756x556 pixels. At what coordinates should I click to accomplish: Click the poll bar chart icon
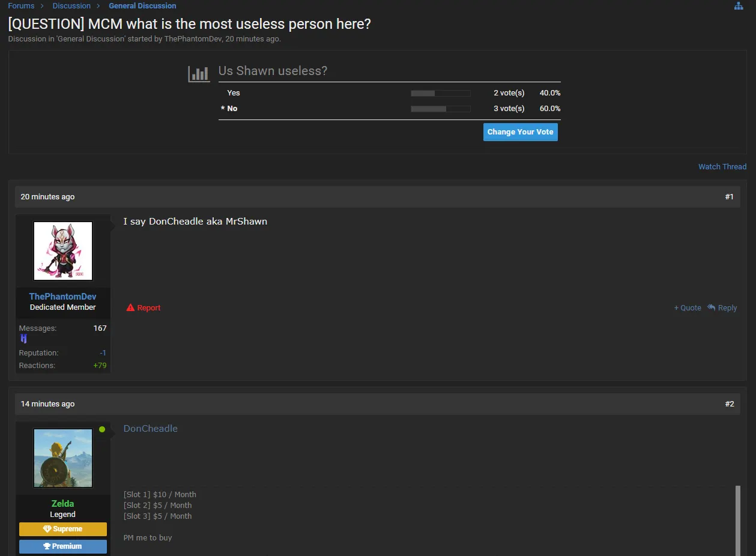199,74
